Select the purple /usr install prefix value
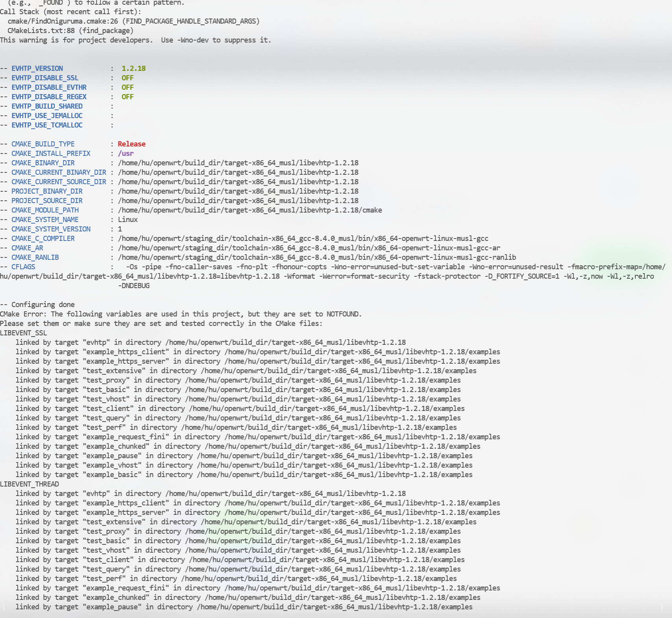Image resolution: width=672 pixels, height=618 pixels. pos(126,154)
